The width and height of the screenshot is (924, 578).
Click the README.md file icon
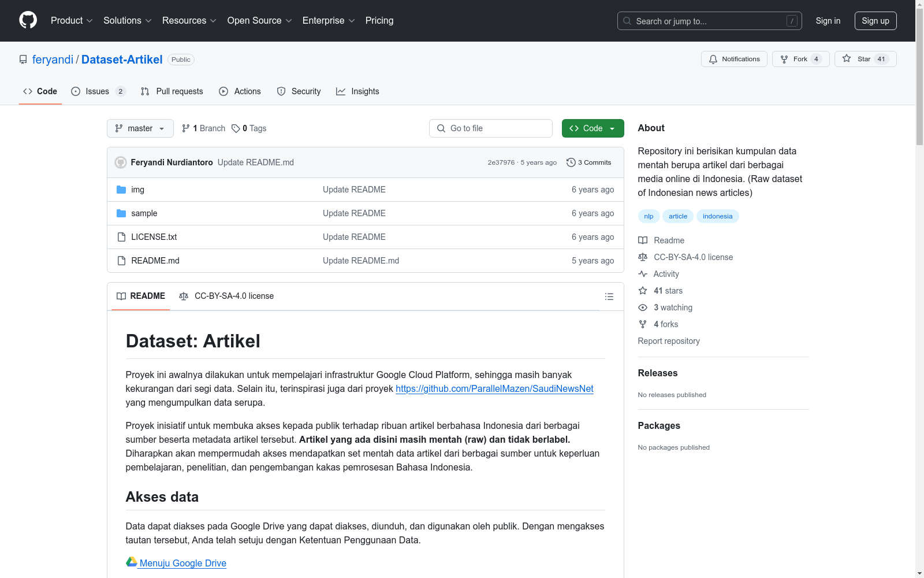121,261
